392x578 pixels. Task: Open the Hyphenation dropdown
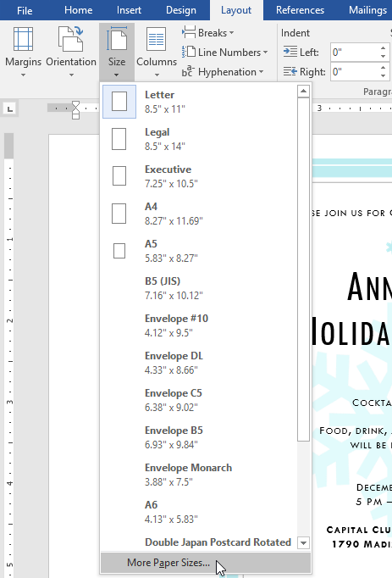pyautogui.click(x=223, y=72)
